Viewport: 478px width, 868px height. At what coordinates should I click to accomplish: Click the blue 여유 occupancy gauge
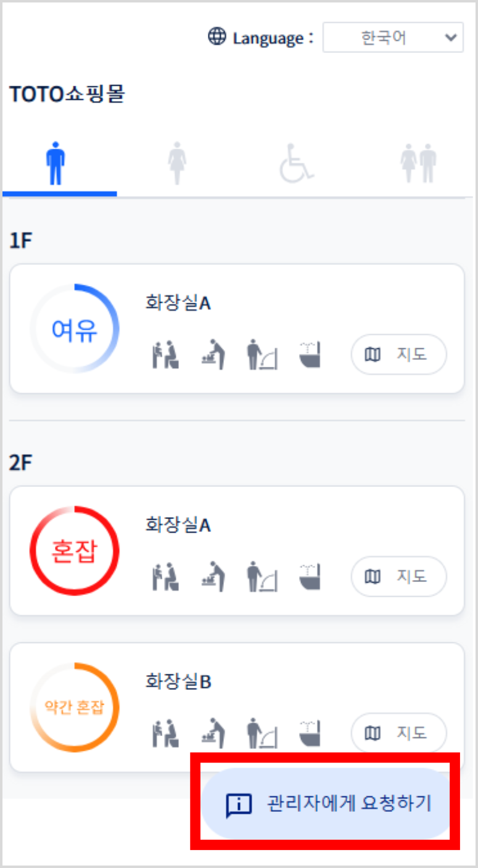[75, 329]
